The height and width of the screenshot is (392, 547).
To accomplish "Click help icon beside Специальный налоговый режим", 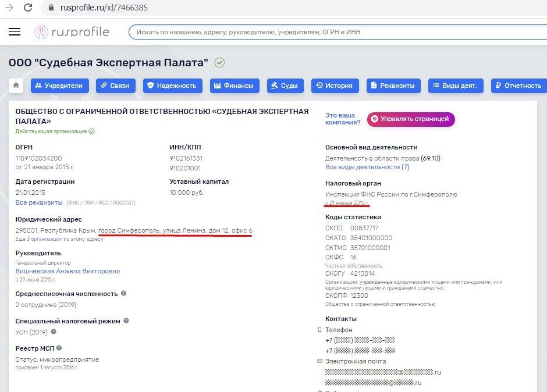I will (126, 320).
